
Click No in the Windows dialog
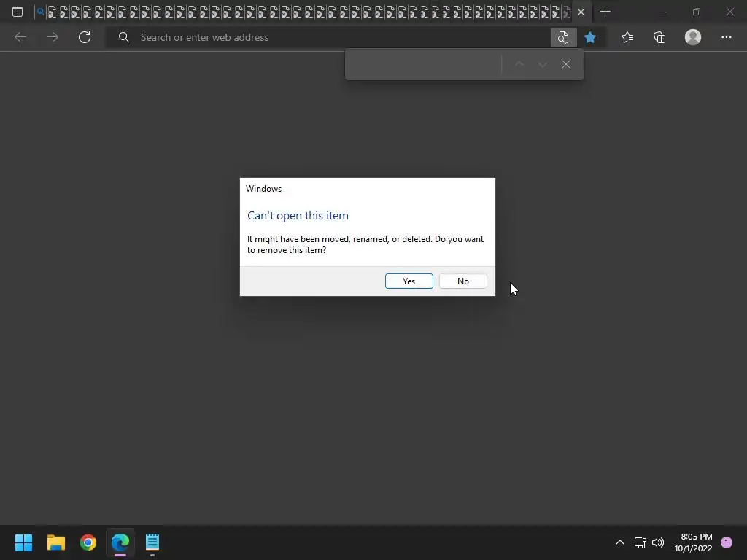[x=462, y=281]
